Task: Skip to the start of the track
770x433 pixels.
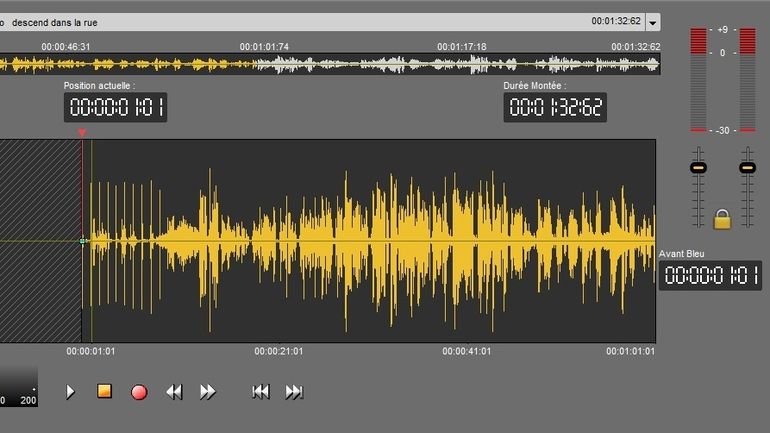Action: [261, 392]
